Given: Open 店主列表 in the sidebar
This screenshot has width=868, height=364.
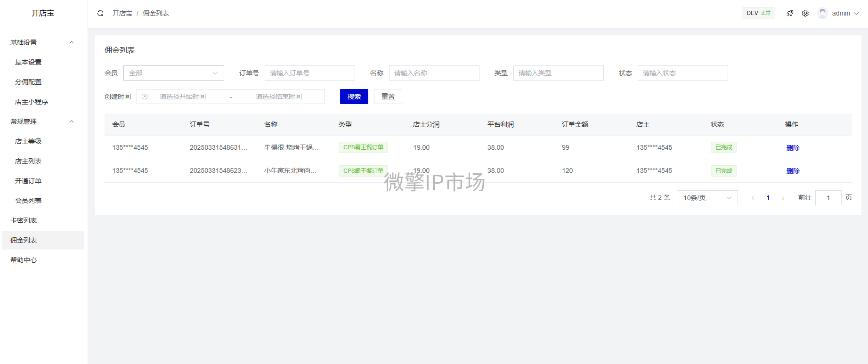Looking at the screenshot, I should (28, 161).
